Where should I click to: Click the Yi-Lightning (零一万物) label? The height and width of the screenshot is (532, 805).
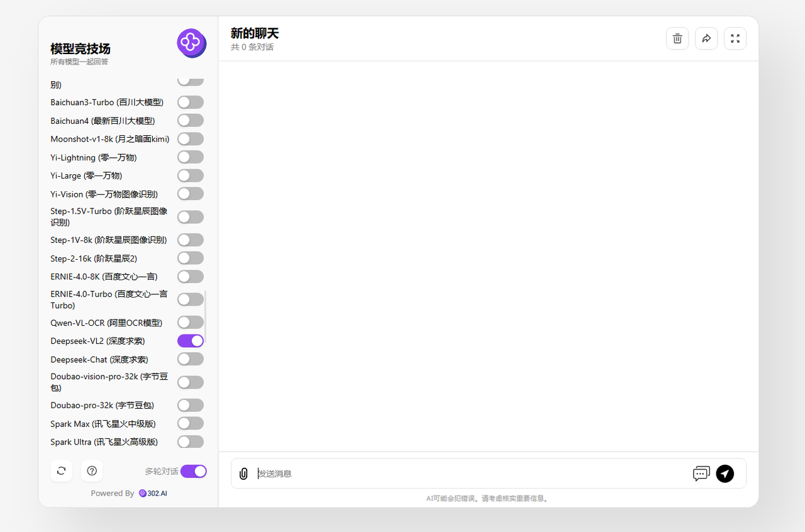coord(94,157)
